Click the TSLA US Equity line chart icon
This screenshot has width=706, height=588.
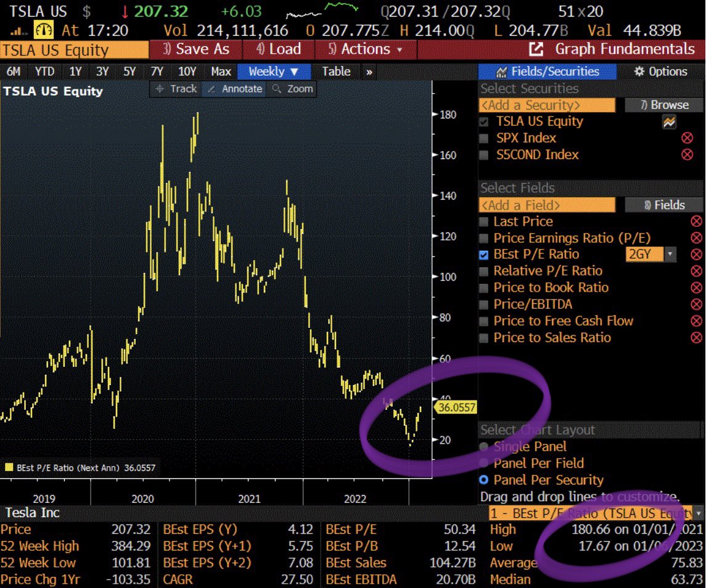[x=669, y=121]
